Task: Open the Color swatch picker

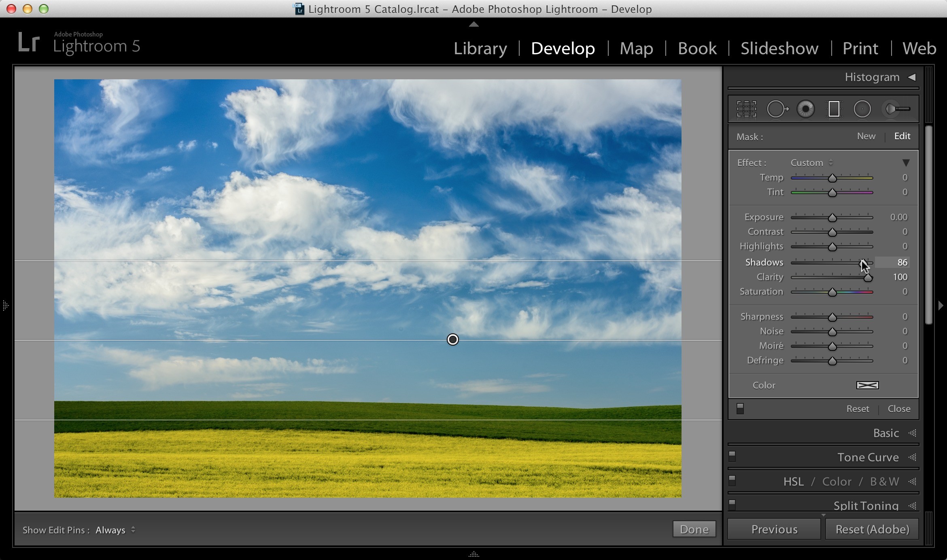Action: (x=867, y=385)
